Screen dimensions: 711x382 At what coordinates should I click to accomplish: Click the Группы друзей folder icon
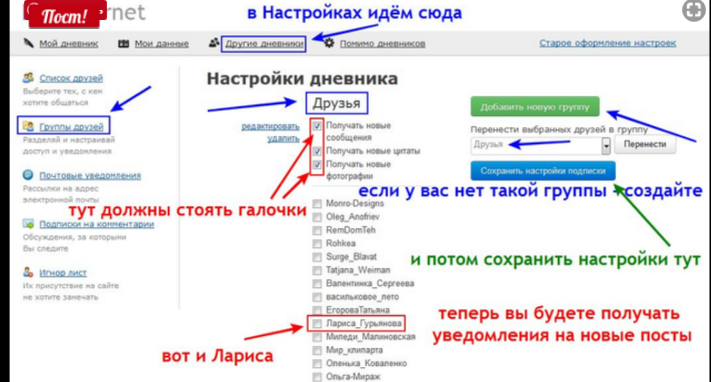[28, 126]
